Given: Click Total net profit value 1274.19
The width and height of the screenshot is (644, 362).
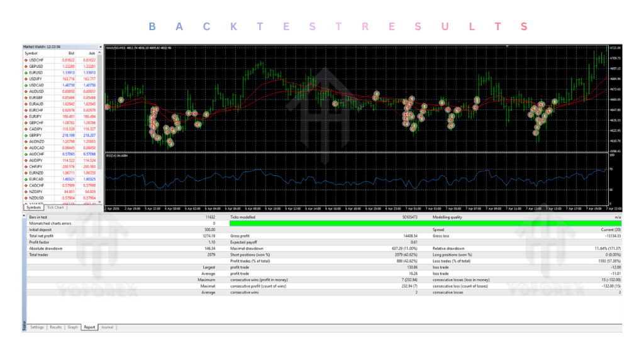Looking at the screenshot, I should 209,236.
